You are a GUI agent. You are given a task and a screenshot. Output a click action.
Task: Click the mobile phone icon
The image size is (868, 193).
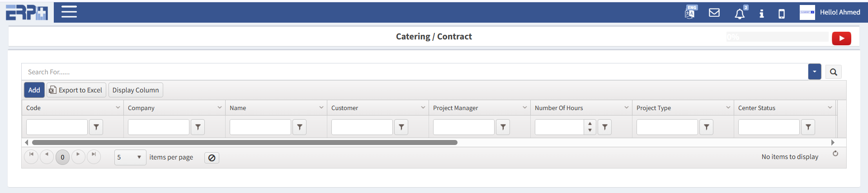click(782, 14)
